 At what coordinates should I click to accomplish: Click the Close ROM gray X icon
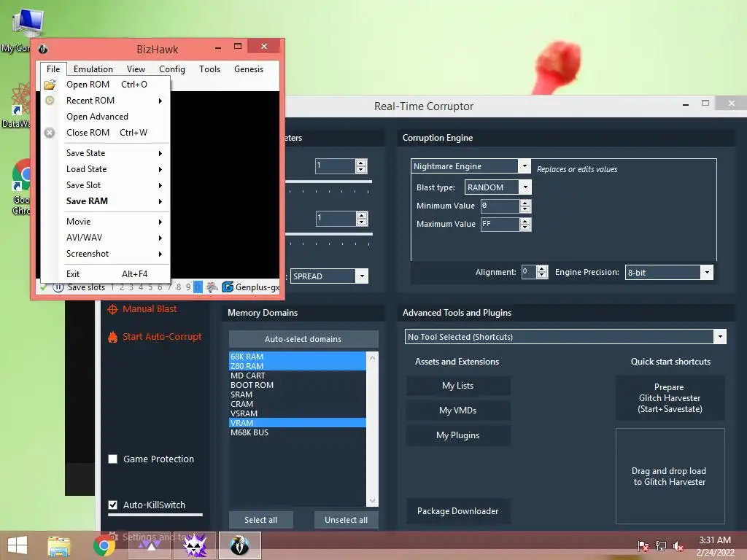coord(50,133)
